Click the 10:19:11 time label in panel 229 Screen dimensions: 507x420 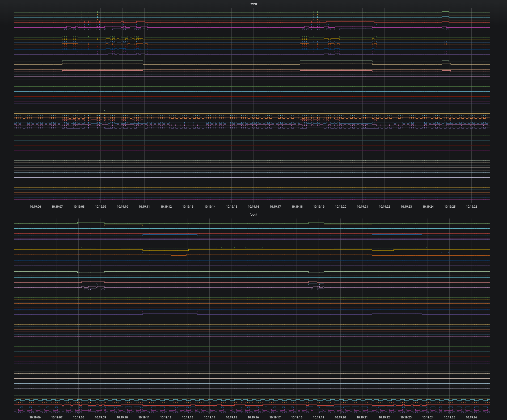(144, 417)
